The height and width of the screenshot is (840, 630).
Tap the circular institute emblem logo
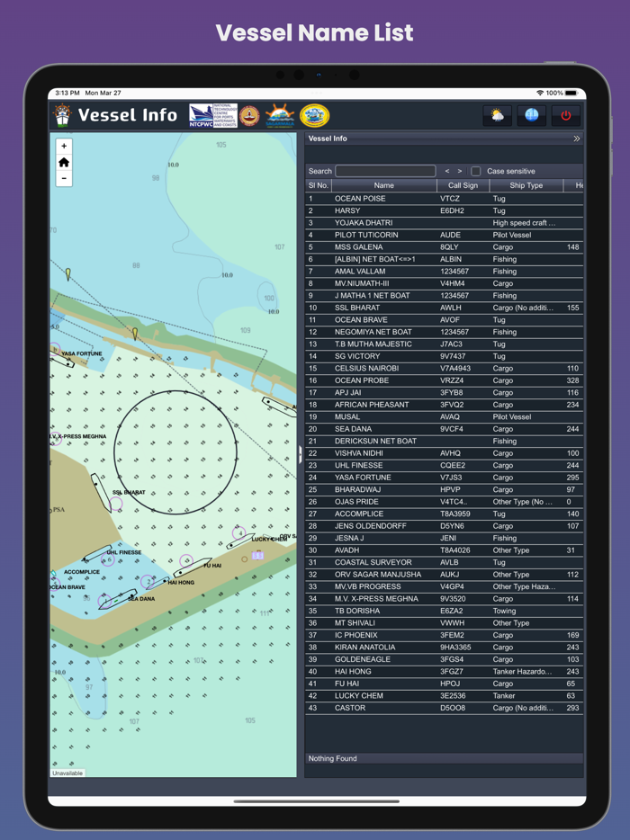coord(249,116)
